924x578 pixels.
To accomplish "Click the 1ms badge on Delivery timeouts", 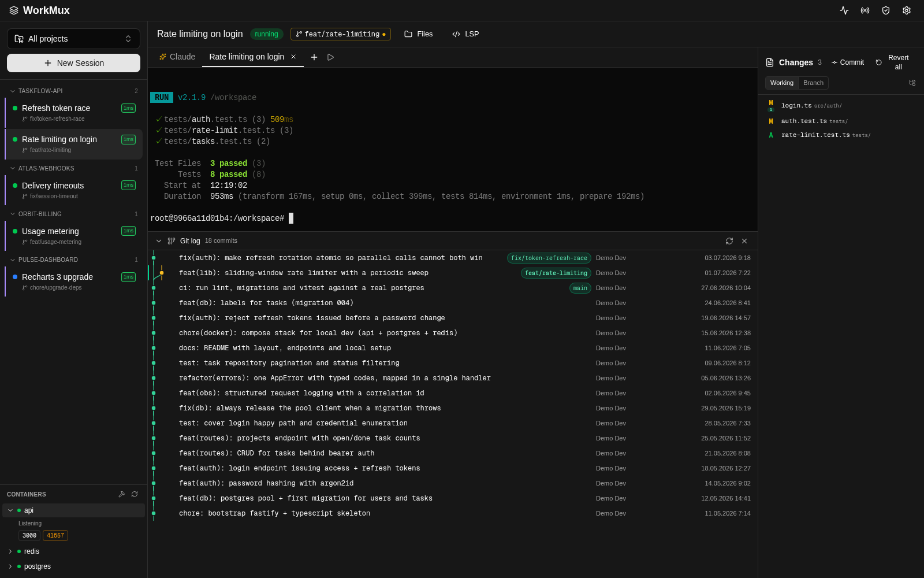I will click(x=128, y=186).
